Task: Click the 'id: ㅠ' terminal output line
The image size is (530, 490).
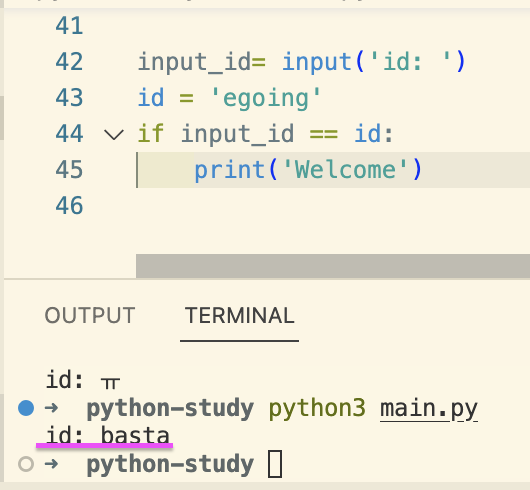Action: pyautogui.click(x=83, y=380)
